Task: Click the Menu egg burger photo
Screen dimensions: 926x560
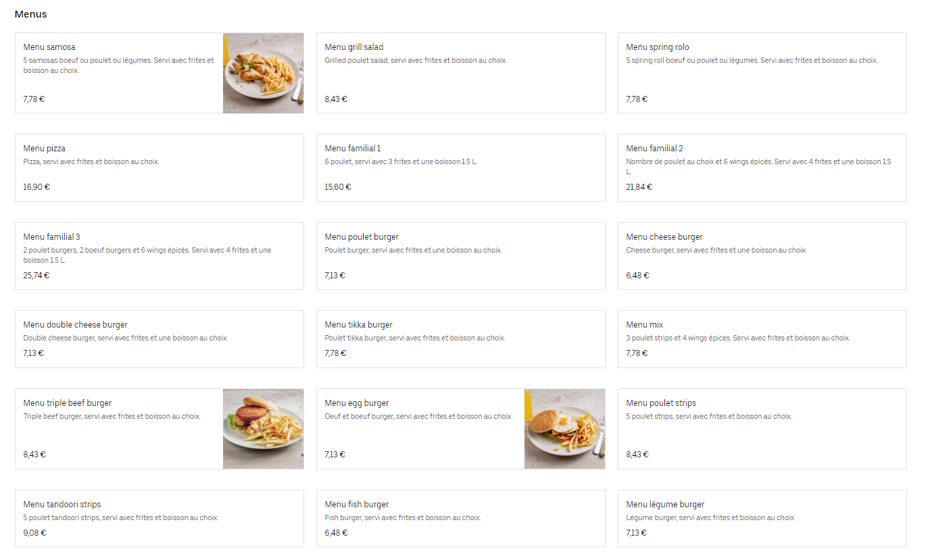Action: click(x=564, y=429)
